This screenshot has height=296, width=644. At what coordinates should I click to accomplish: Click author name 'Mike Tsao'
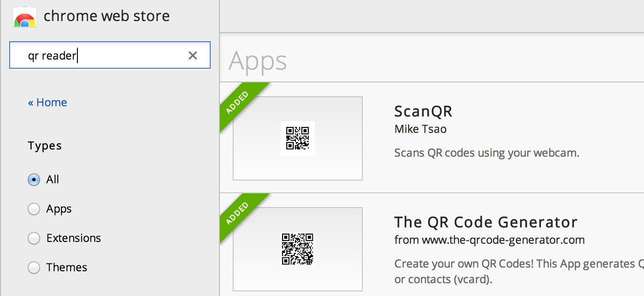point(420,129)
